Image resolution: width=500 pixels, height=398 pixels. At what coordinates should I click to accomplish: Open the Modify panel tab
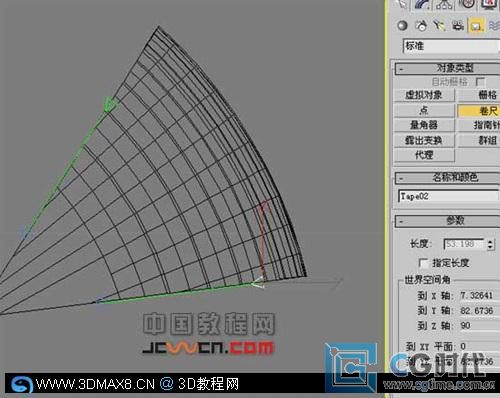pyautogui.click(x=423, y=4)
